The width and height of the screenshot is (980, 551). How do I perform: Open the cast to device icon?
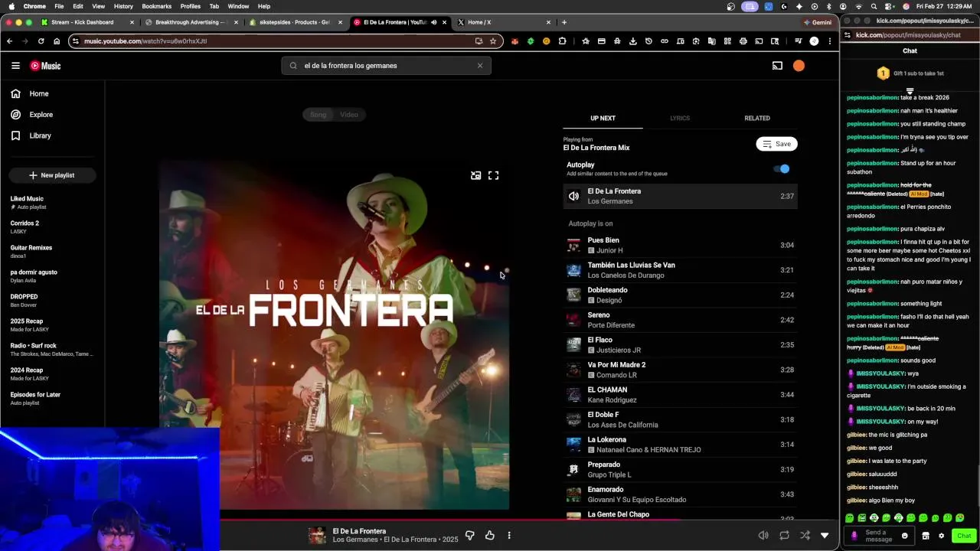[x=777, y=66]
